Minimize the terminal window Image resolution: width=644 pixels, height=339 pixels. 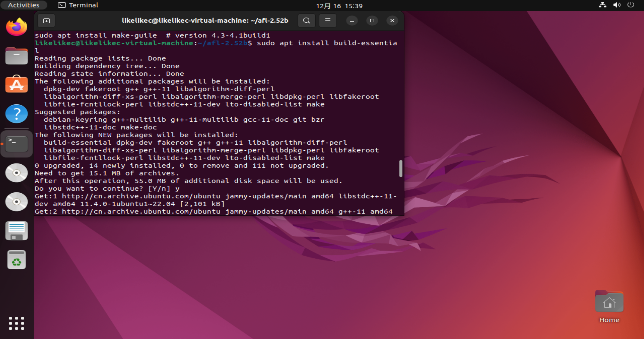352,21
